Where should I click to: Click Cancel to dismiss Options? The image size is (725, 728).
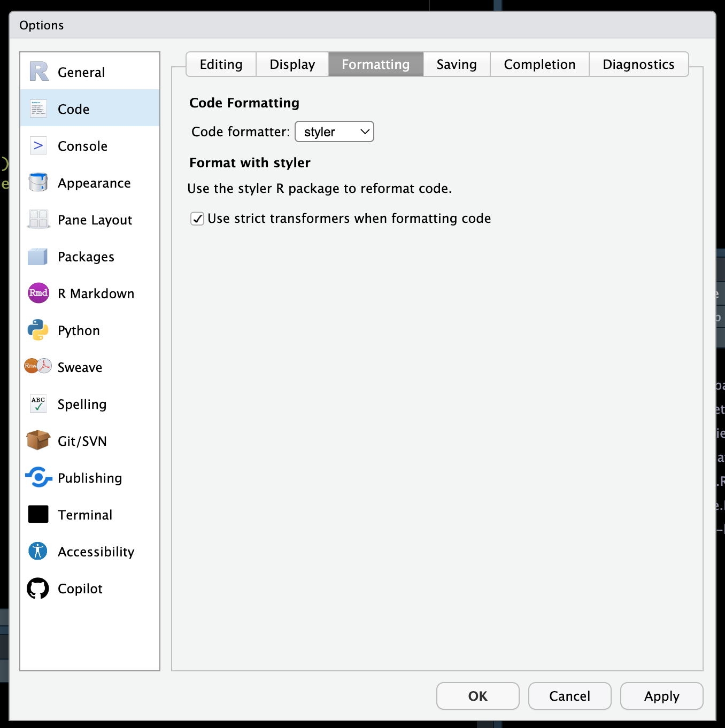point(569,696)
